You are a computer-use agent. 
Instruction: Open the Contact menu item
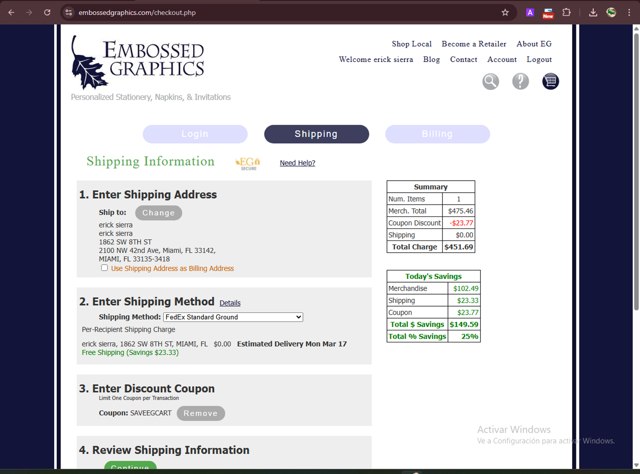point(463,59)
